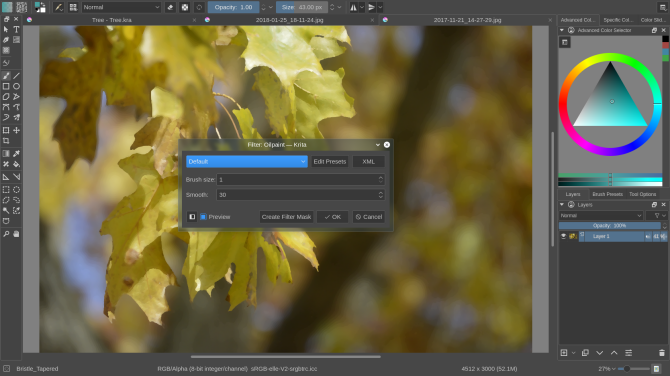
Task: Delete layer with the trash icon
Action: [x=662, y=353]
